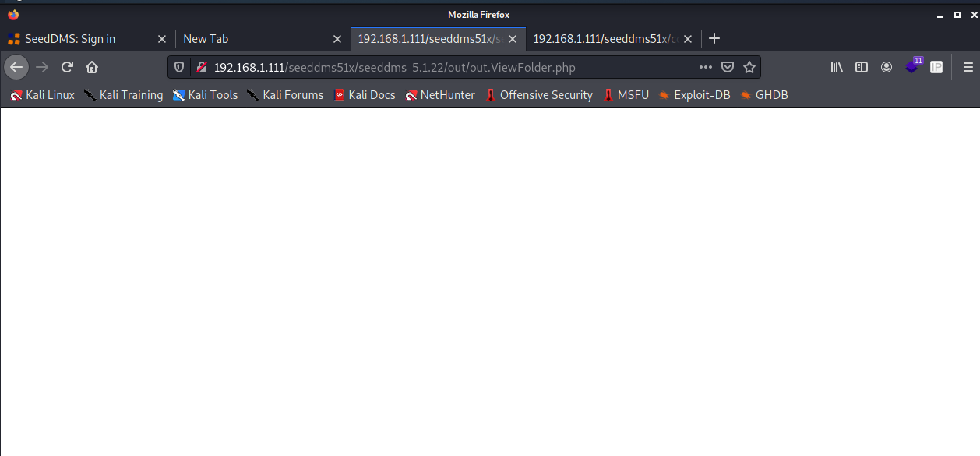Bookmark this page with the star icon
This screenshot has width=980, height=456.
(749, 67)
